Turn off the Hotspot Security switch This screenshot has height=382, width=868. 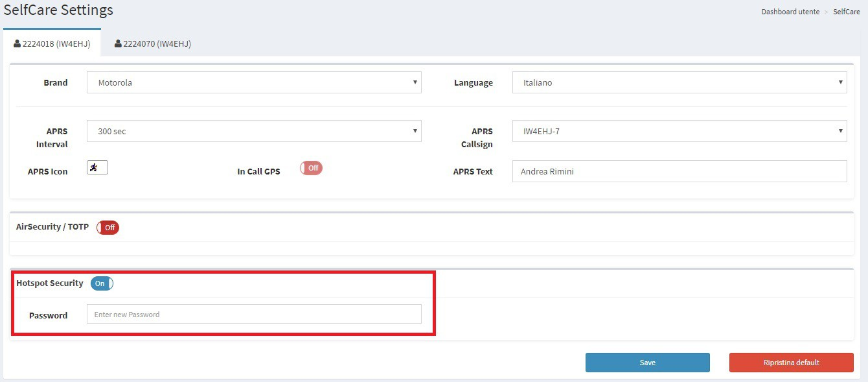(x=102, y=283)
